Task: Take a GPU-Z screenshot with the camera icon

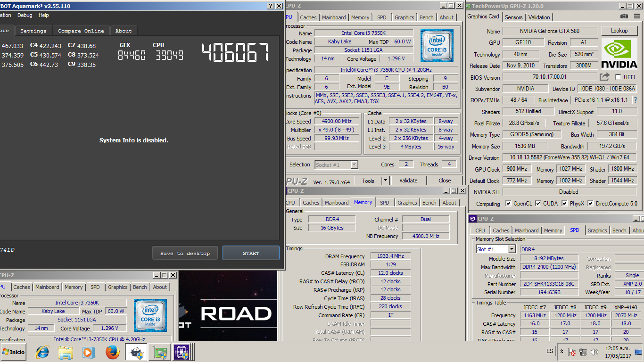Action: tap(624, 16)
